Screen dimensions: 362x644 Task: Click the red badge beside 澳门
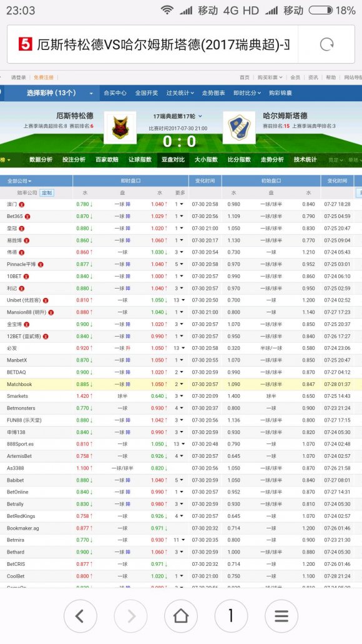coord(22,204)
